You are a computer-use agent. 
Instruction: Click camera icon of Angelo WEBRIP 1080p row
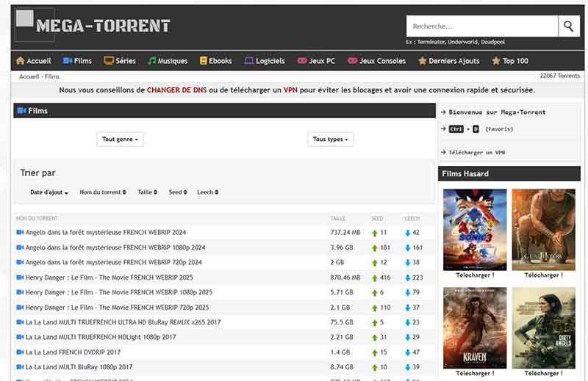pos(20,247)
